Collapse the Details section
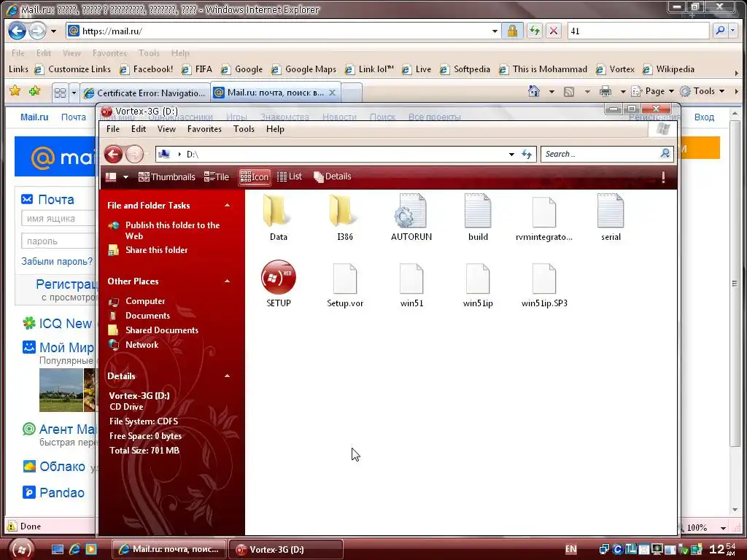The width and height of the screenshot is (747, 560). pyautogui.click(x=228, y=376)
